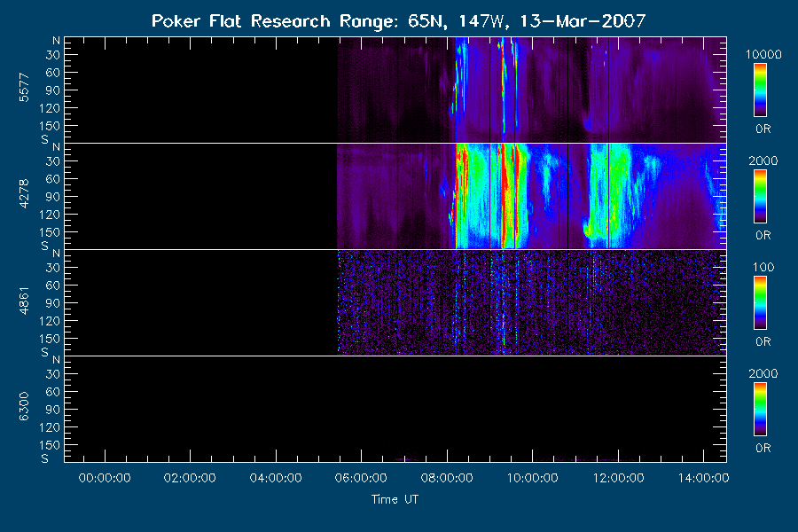
Task: Click the 0R label under 5577 color bar
Action: (763, 129)
